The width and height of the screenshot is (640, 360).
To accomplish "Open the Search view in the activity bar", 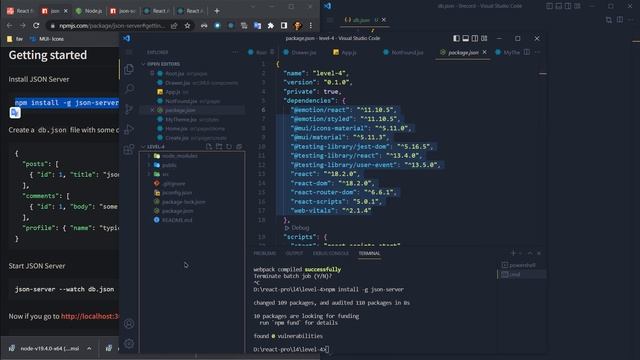I will point(129,89).
